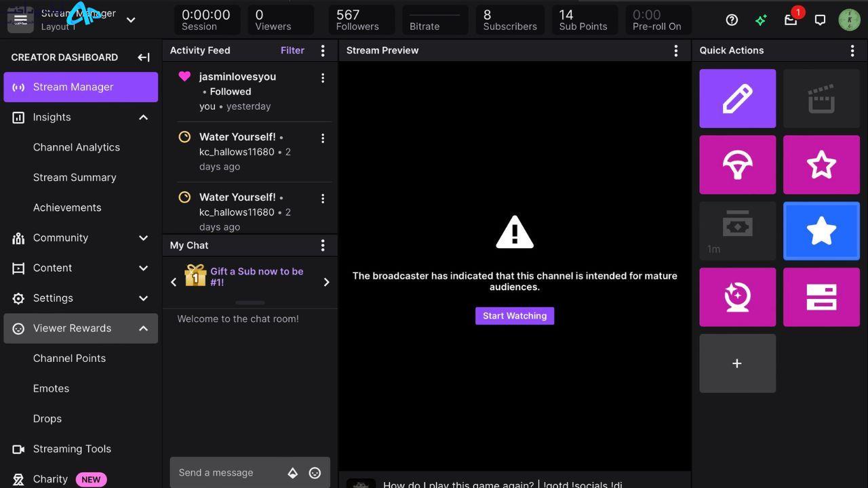Image resolution: width=868 pixels, height=488 pixels.
Task: Click the Bitrate stat
Action: coord(435,20)
